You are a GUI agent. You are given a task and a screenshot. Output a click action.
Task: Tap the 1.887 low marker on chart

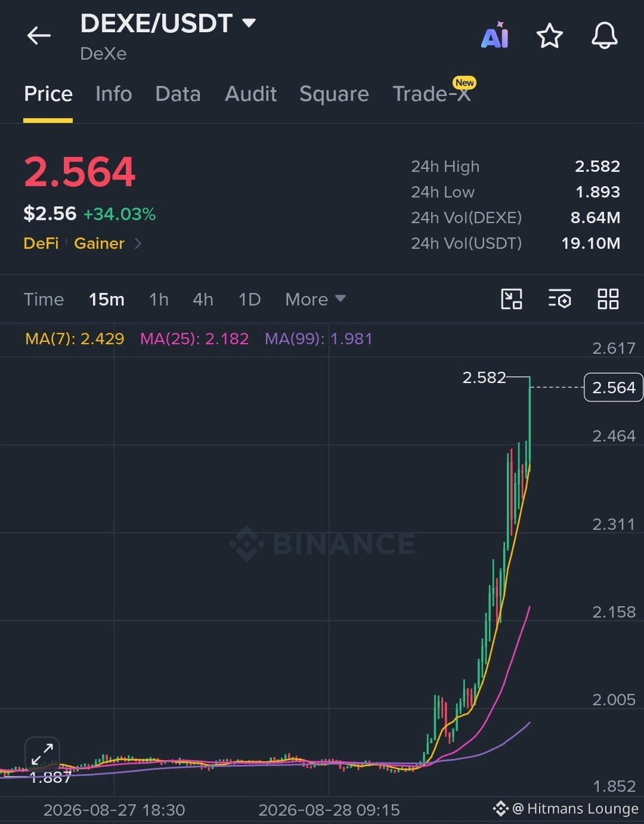coord(50,777)
